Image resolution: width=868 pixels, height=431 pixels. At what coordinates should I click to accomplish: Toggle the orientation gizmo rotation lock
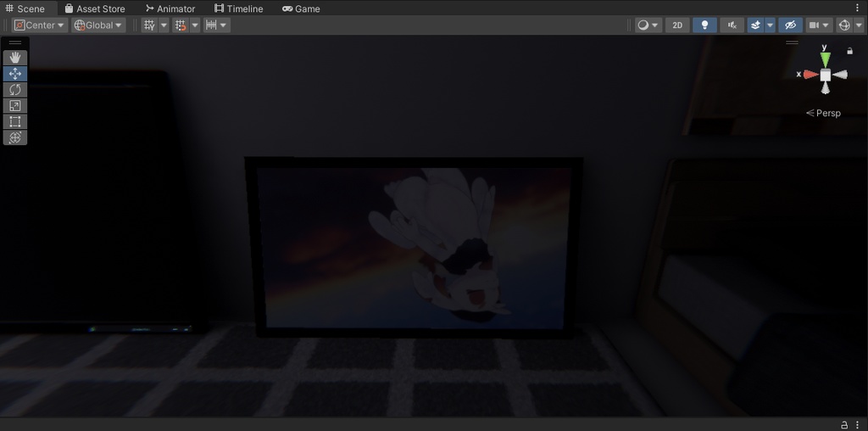[x=849, y=51]
